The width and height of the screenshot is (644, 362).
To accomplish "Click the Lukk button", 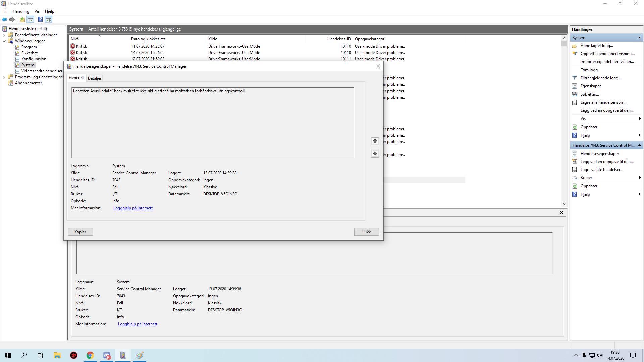I will click(x=366, y=232).
